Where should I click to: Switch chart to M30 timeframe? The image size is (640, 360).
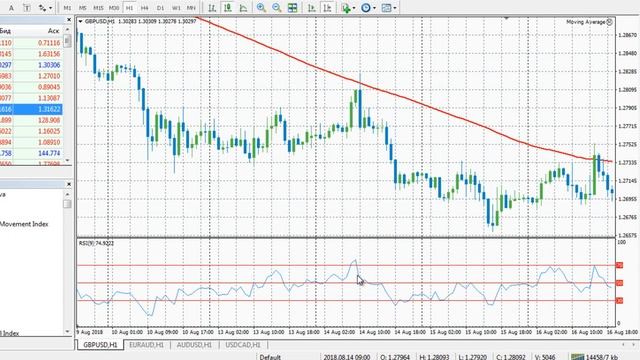(114, 8)
